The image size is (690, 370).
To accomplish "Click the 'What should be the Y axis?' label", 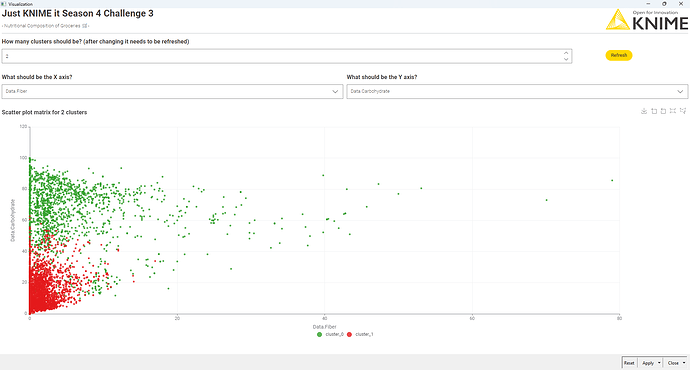I will coord(382,77).
